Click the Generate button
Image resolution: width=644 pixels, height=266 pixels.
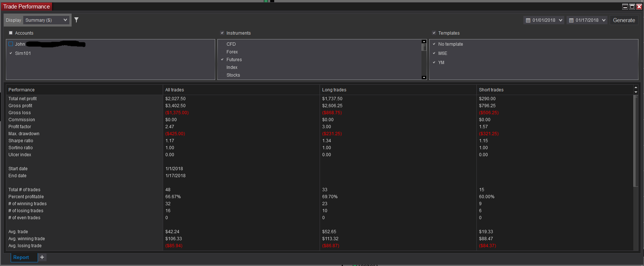click(624, 20)
